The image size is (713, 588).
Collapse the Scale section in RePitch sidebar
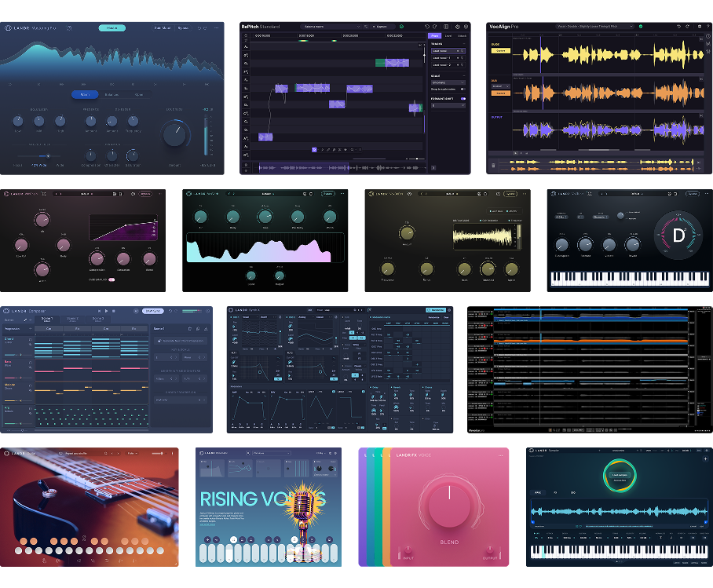pyautogui.click(x=463, y=76)
